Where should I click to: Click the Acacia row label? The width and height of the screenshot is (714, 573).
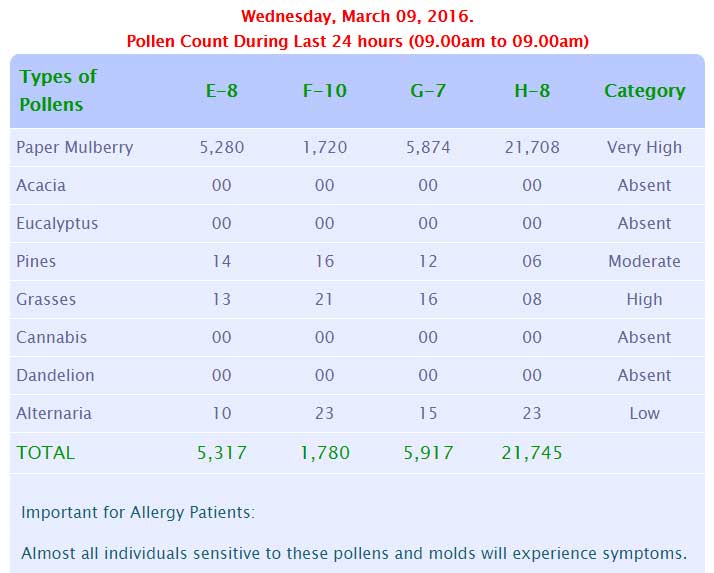click(x=43, y=185)
